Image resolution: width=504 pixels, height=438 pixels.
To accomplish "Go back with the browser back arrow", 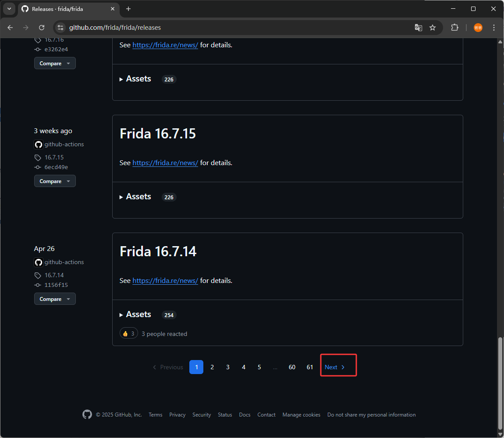I will (10, 28).
